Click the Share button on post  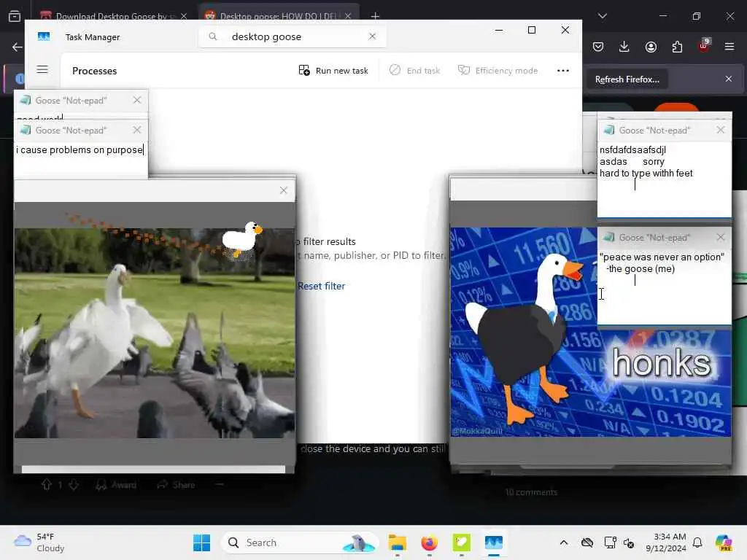(x=177, y=485)
